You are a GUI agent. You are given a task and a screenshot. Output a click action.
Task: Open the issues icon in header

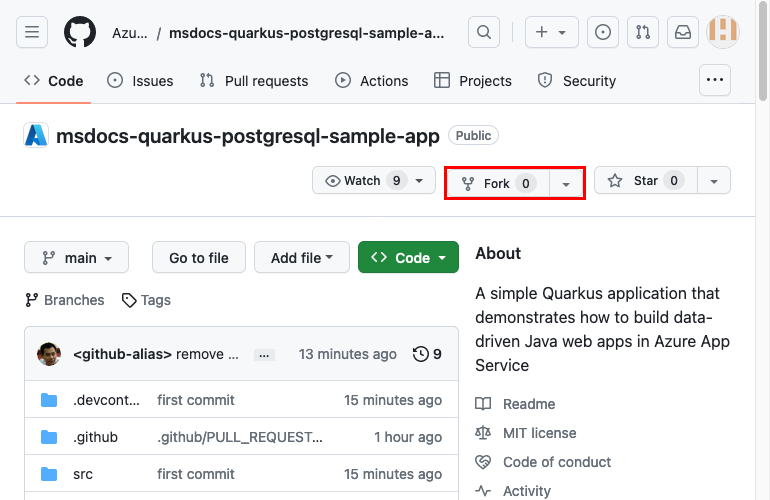click(x=602, y=32)
